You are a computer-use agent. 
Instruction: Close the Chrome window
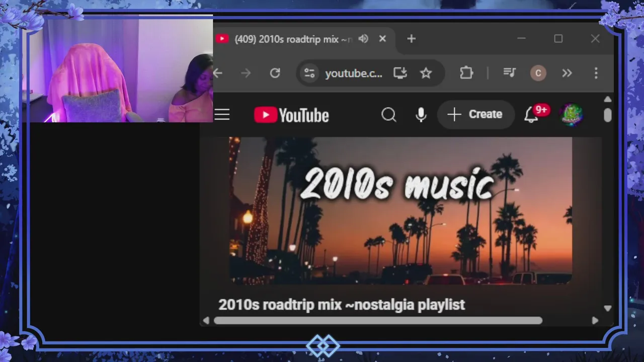pos(595,39)
